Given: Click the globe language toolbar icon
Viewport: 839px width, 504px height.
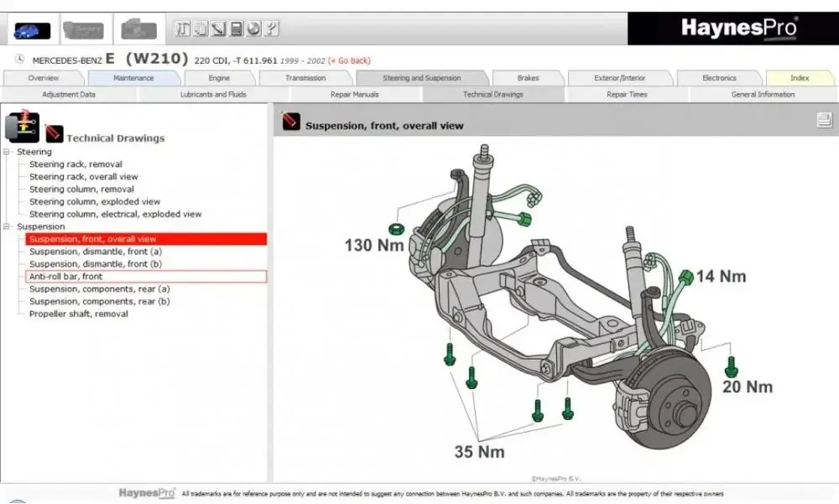Looking at the screenshot, I should (253, 29).
